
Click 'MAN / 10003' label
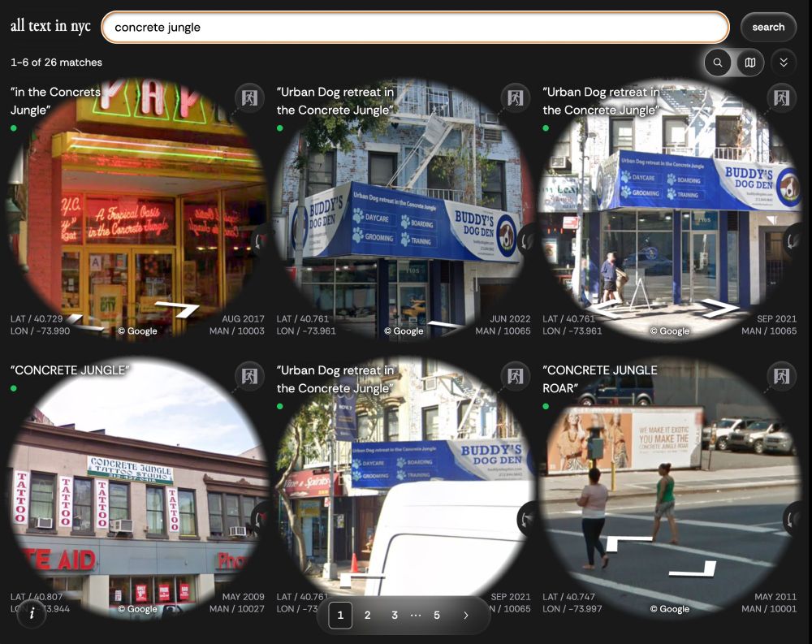[236, 331]
